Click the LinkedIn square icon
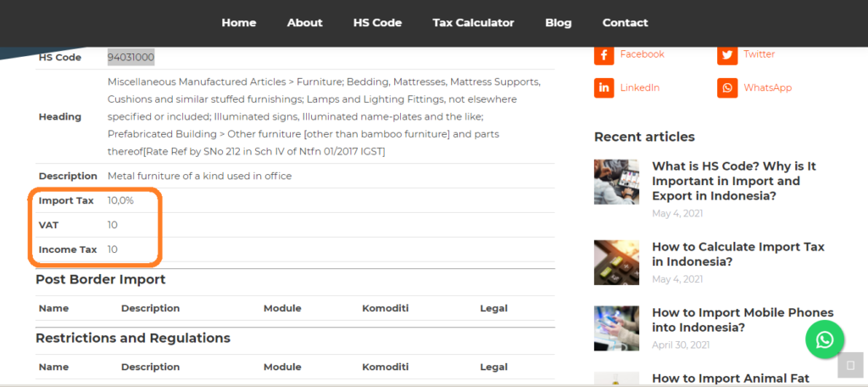Screen dimensions: 868x387 (x=604, y=88)
